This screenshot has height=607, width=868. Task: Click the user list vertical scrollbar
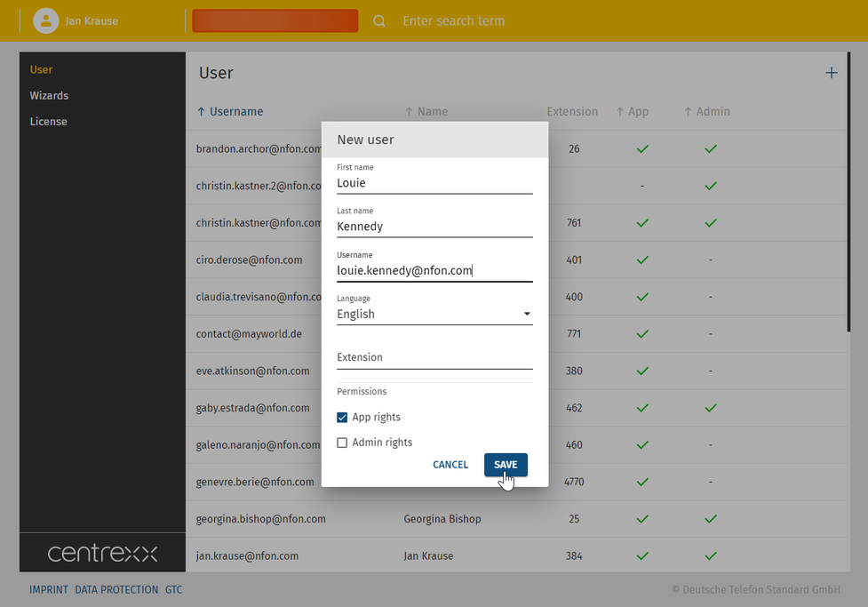pyautogui.click(x=848, y=192)
